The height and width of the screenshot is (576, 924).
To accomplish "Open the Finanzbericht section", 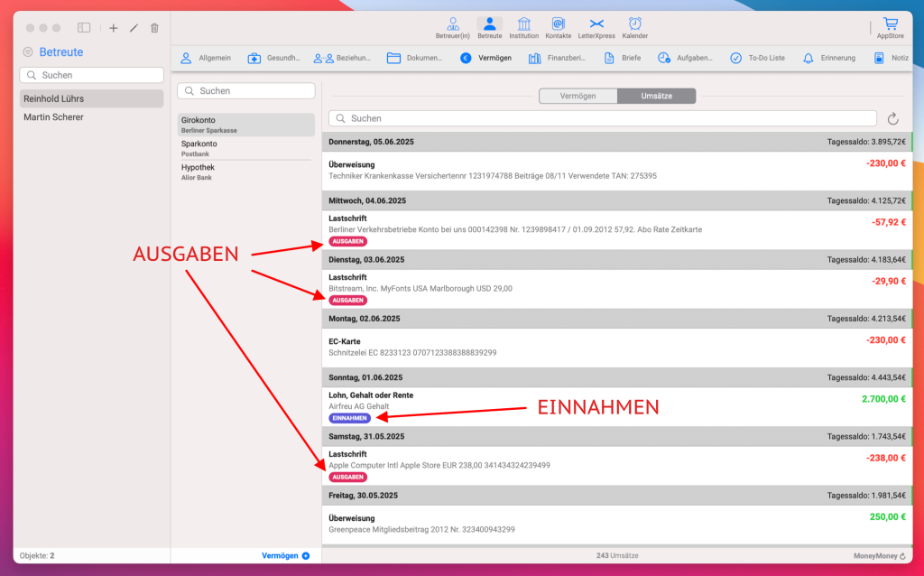I will [x=558, y=59].
